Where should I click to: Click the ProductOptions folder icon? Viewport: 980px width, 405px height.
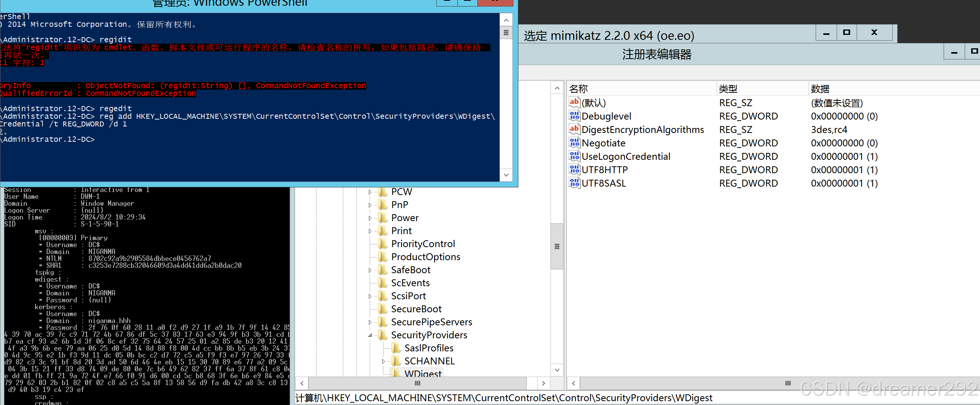382,257
